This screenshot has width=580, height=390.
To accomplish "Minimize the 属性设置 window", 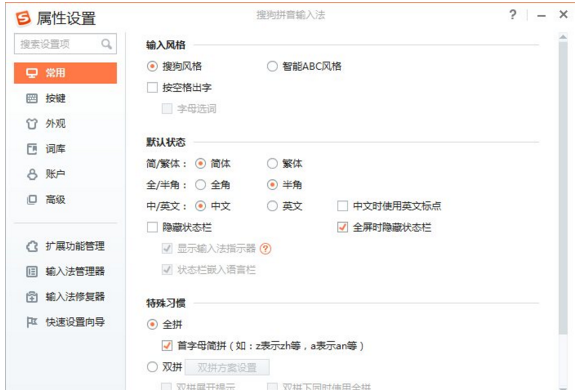I will (x=542, y=16).
